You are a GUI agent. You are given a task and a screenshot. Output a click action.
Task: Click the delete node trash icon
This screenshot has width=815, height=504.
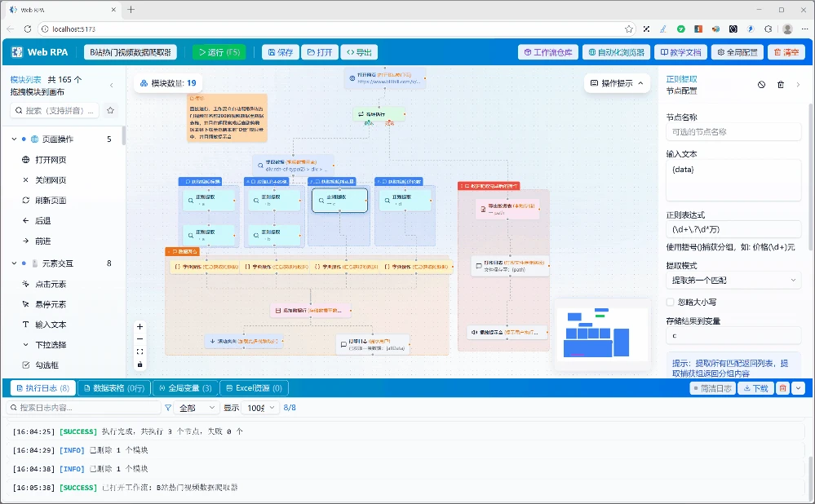pos(780,85)
